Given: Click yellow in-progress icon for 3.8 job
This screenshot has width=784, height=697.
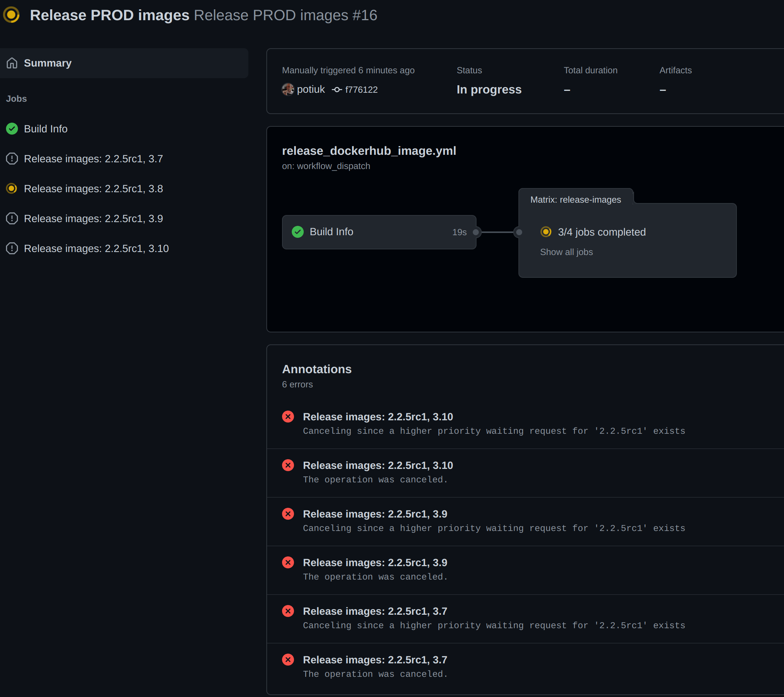Looking at the screenshot, I should click(x=12, y=188).
